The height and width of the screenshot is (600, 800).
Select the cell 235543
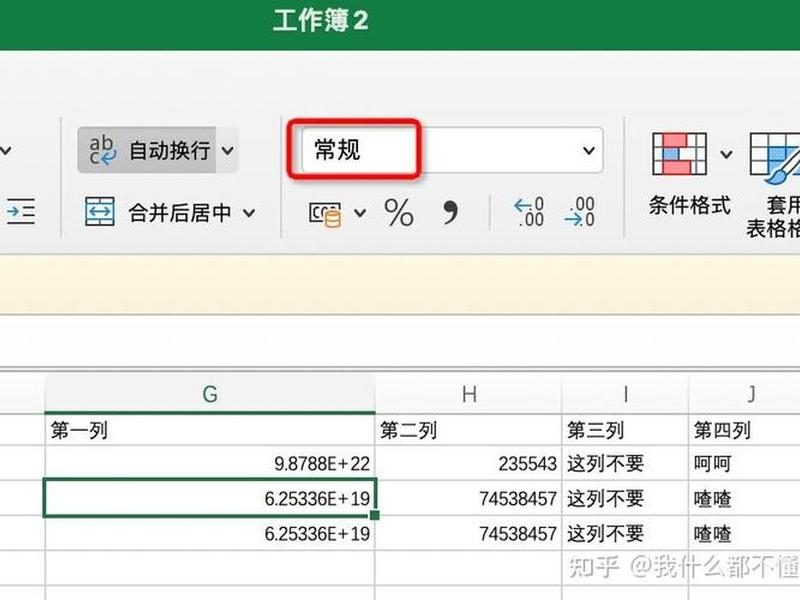pyautogui.click(x=468, y=463)
